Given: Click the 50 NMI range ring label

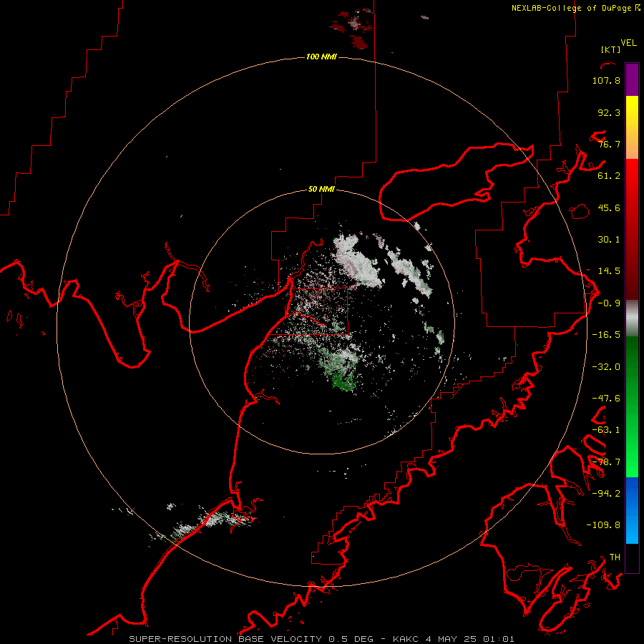Looking at the screenshot, I should pyautogui.click(x=321, y=190).
